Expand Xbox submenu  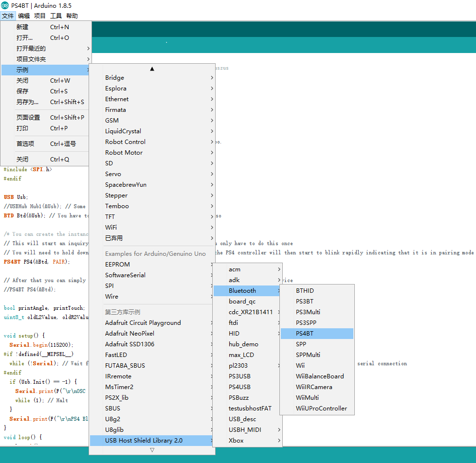point(247,441)
